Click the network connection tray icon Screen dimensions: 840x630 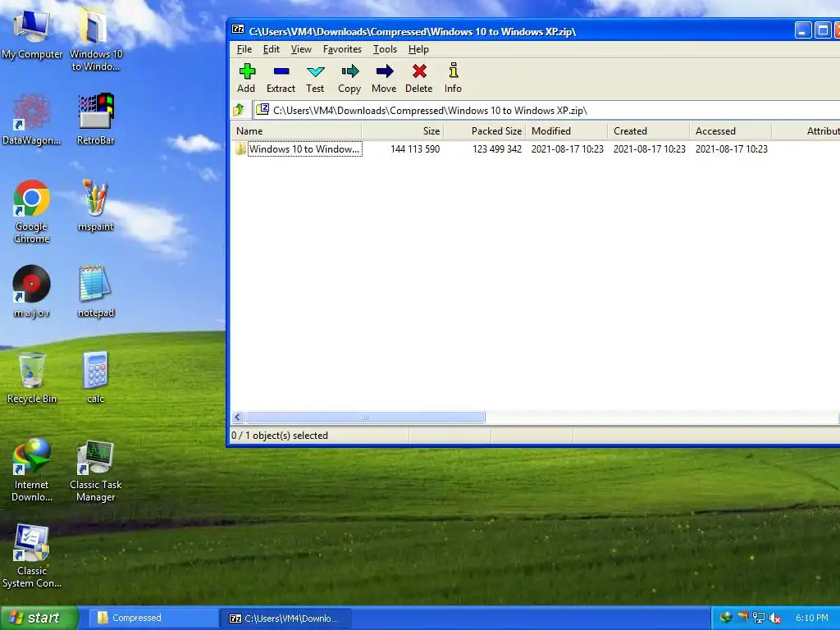coord(759,618)
